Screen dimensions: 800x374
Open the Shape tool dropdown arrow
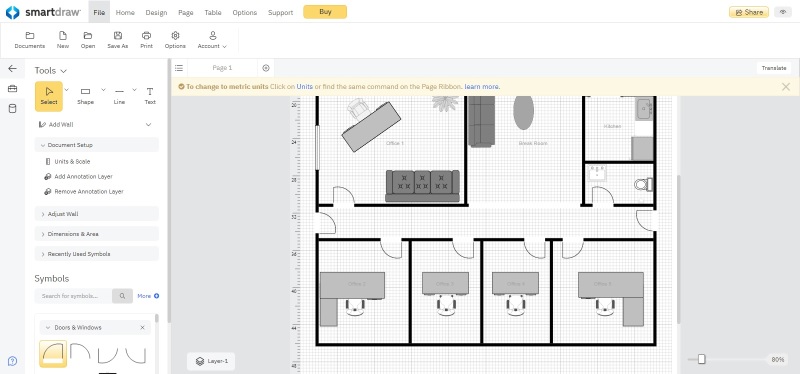[x=103, y=90]
